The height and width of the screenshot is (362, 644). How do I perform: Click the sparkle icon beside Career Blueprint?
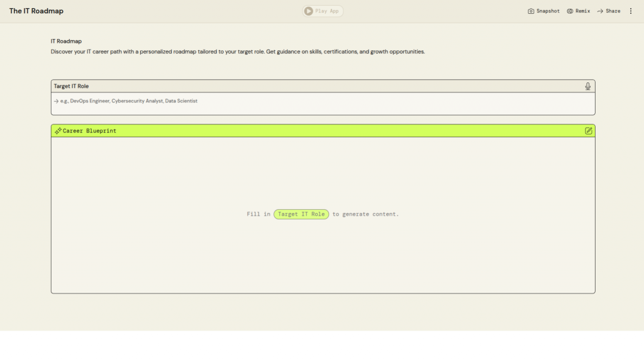(58, 131)
